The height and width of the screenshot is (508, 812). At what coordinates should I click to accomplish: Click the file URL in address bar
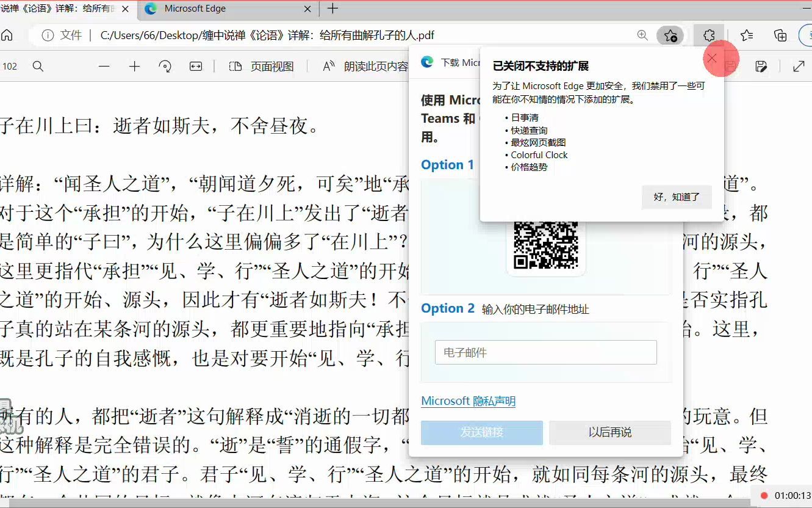coord(267,35)
